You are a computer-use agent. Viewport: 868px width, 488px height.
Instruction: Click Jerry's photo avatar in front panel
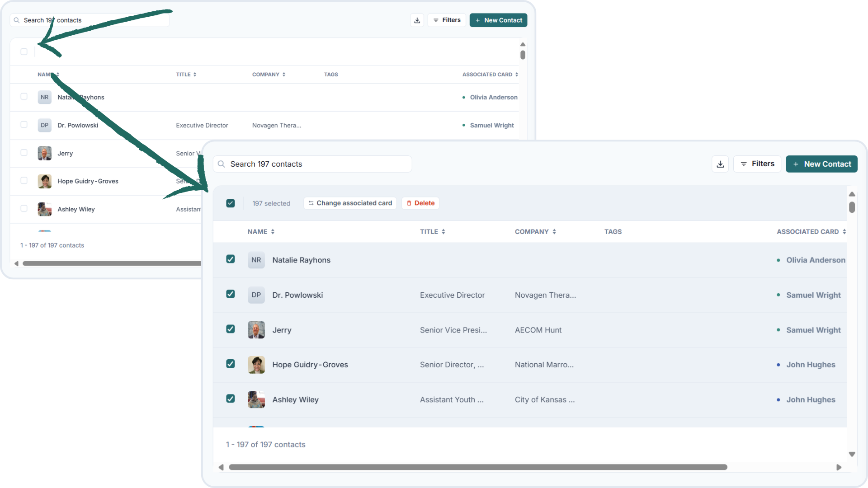click(256, 330)
